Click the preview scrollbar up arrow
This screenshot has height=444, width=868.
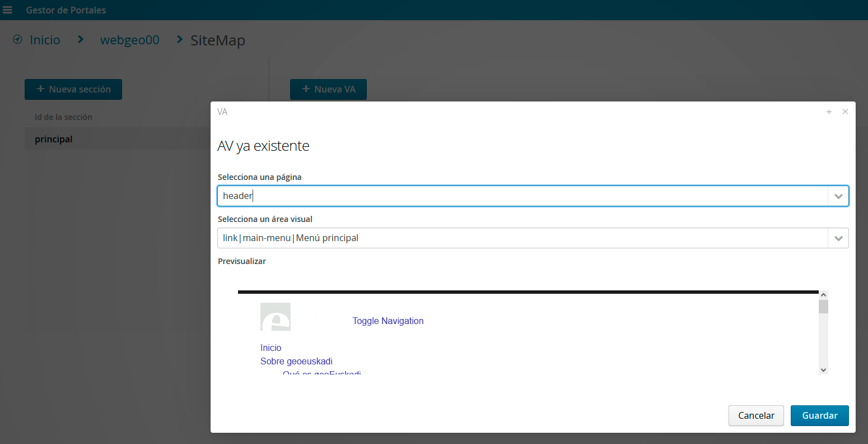823,295
